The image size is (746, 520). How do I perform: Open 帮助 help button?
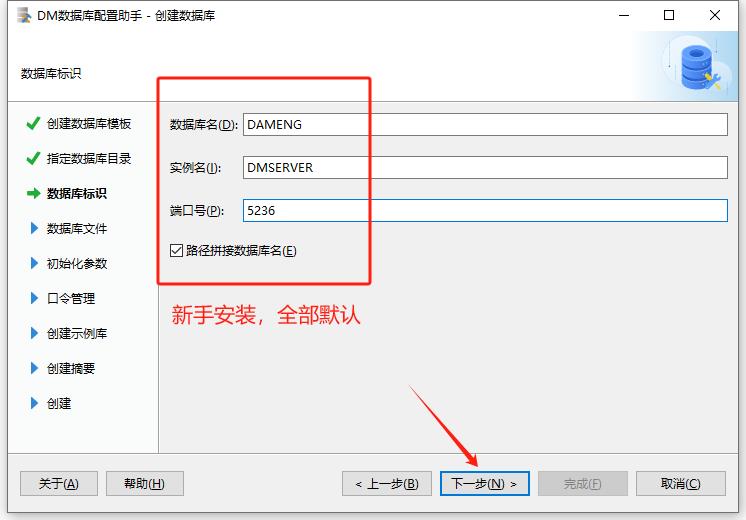[144, 484]
